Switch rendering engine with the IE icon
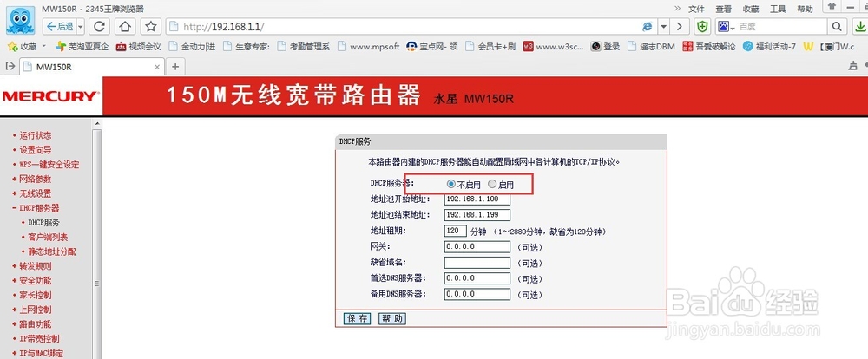The height and width of the screenshot is (359, 868). 648,27
